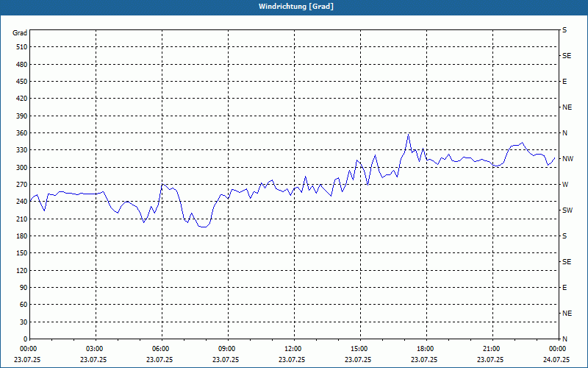The image size is (588, 368).
Task: Pick the 21:00 time label
Action: [x=490, y=349]
